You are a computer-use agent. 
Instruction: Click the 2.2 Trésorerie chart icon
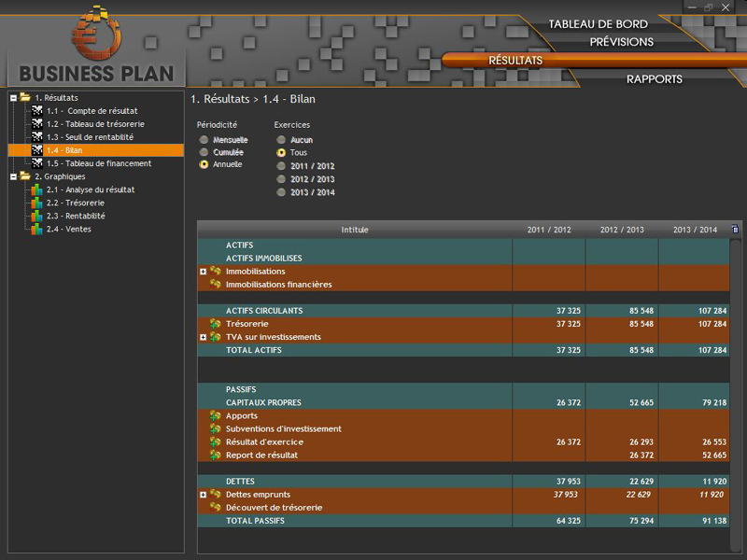pyautogui.click(x=36, y=203)
